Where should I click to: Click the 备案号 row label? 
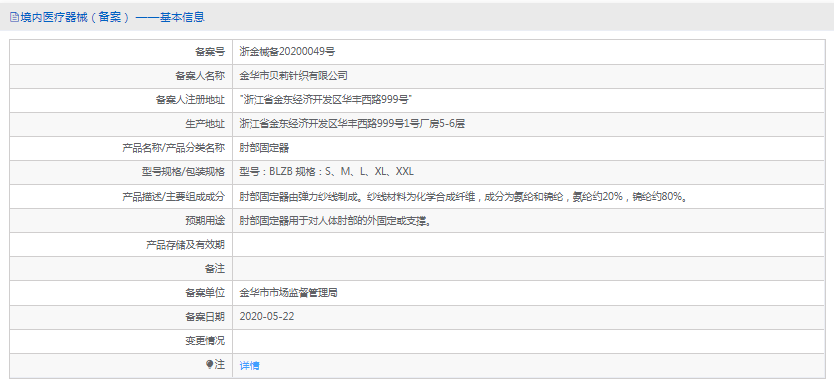[210, 52]
